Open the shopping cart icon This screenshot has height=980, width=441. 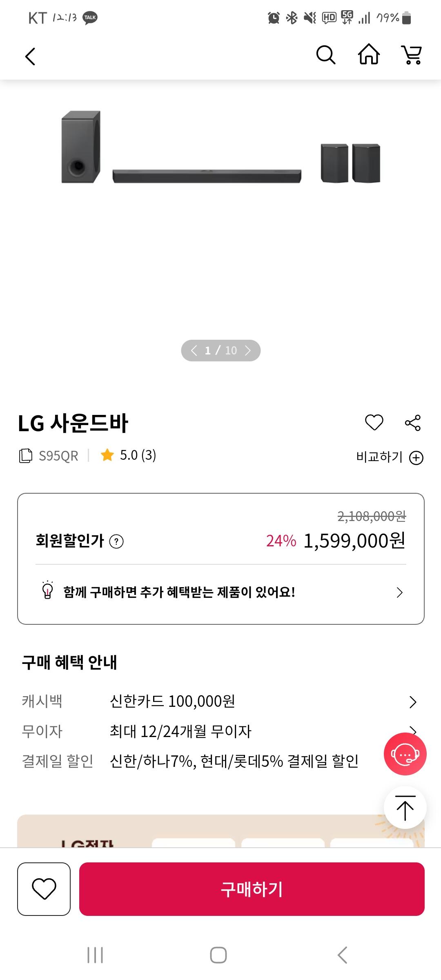point(412,55)
